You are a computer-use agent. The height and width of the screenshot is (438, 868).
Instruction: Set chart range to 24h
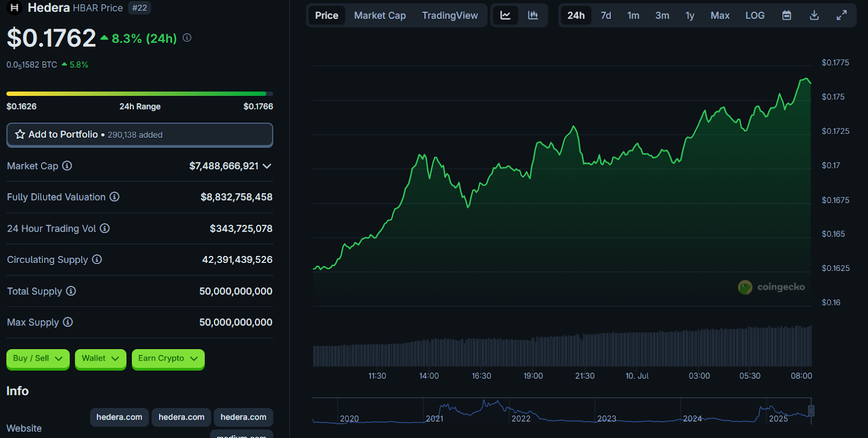(576, 15)
